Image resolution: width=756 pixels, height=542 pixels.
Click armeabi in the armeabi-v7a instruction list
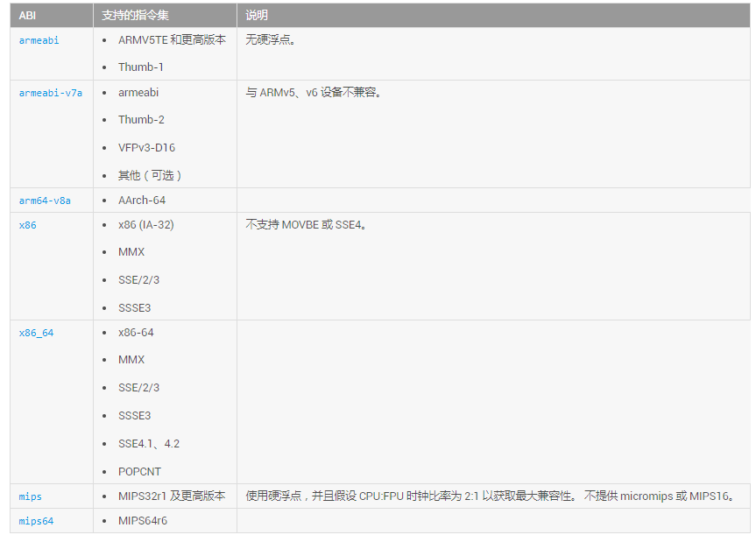point(138,93)
